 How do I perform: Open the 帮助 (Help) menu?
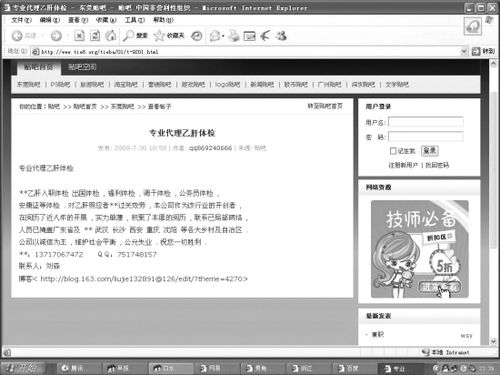163,20
